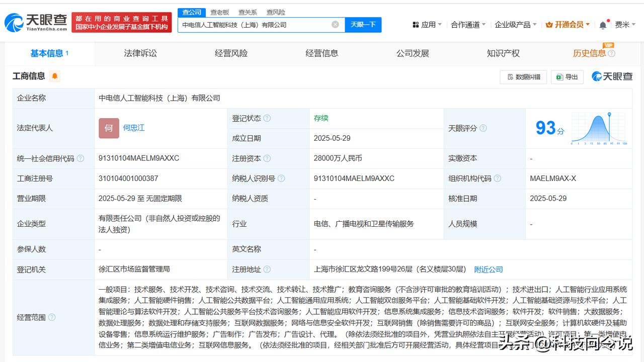This screenshot has width=644, height=362.
Task: Select the 查公司 search tab
Action: coord(192,12)
